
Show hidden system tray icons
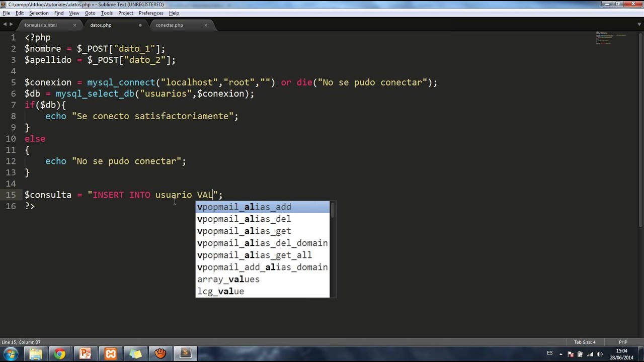561,354
